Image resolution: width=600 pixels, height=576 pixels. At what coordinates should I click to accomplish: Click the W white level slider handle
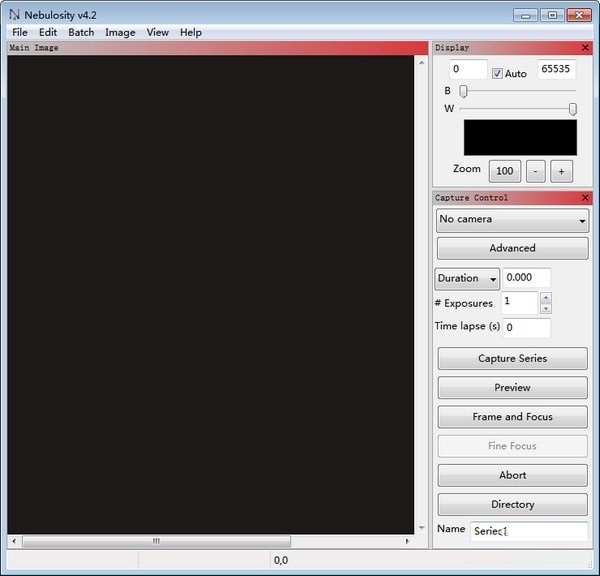click(x=572, y=109)
